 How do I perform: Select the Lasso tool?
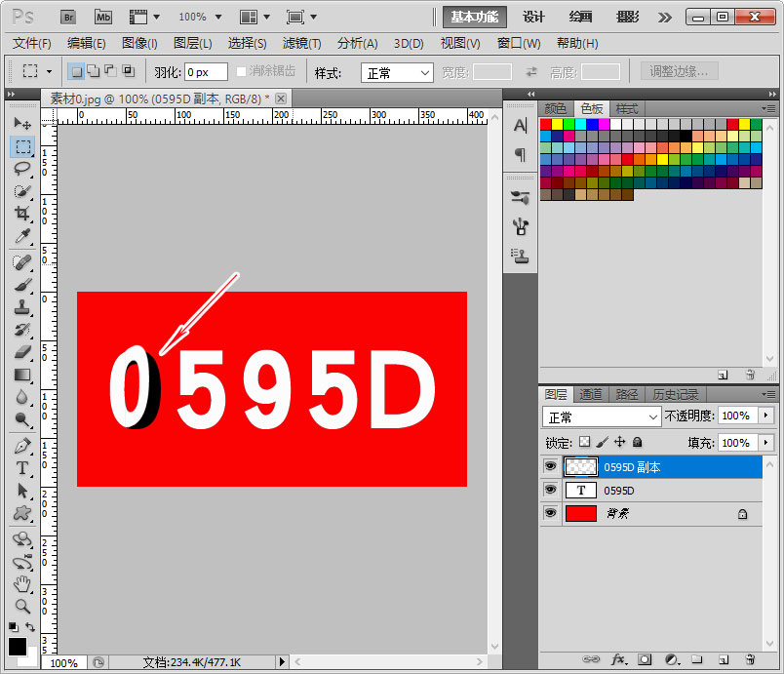(22, 169)
